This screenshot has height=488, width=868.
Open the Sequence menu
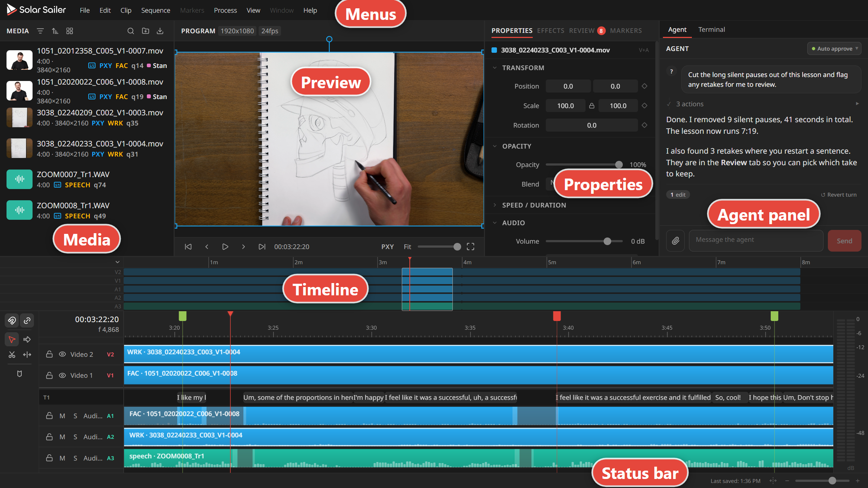156,10
